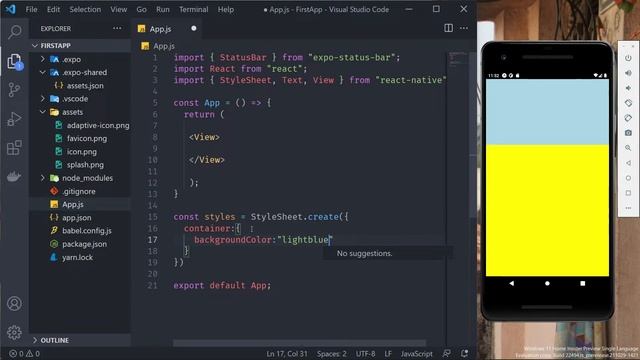Open the Docker view in activity bar
Viewport: 640px width, 360px height.
(14, 176)
